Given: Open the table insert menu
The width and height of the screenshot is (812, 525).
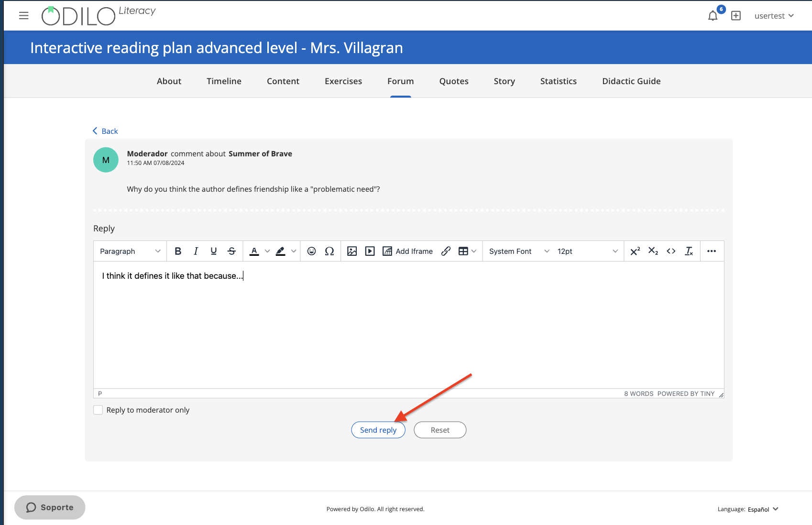Looking at the screenshot, I should [x=467, y=251].
